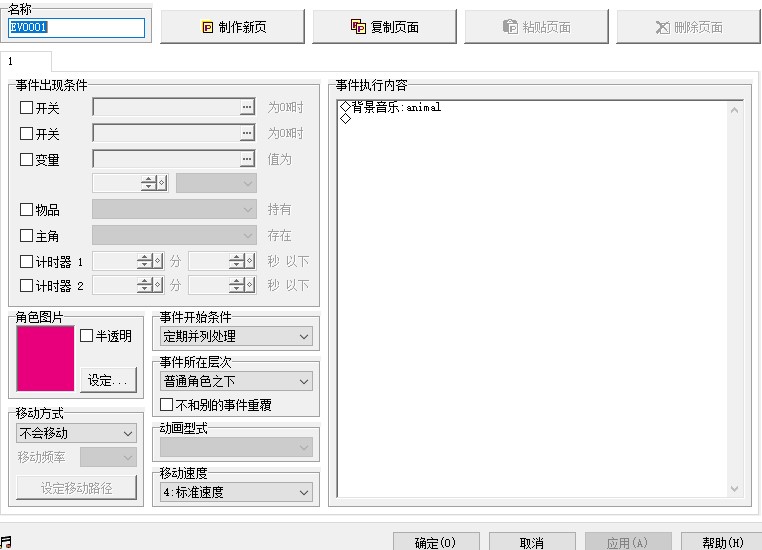Viewport: 762px width, 550px height.
Task: Select the empty command line below 背景音乐
Action: click(532, 119)
